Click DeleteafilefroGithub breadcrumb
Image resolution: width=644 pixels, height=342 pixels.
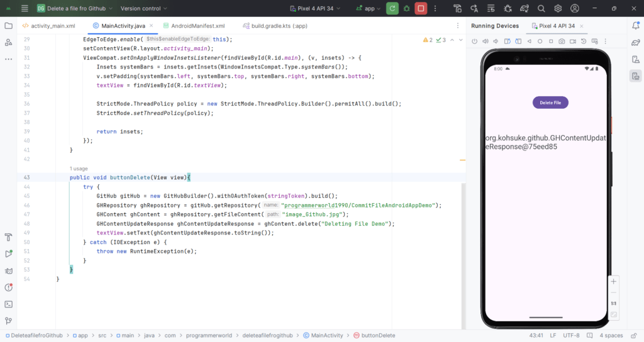click(x=34, y=336)
